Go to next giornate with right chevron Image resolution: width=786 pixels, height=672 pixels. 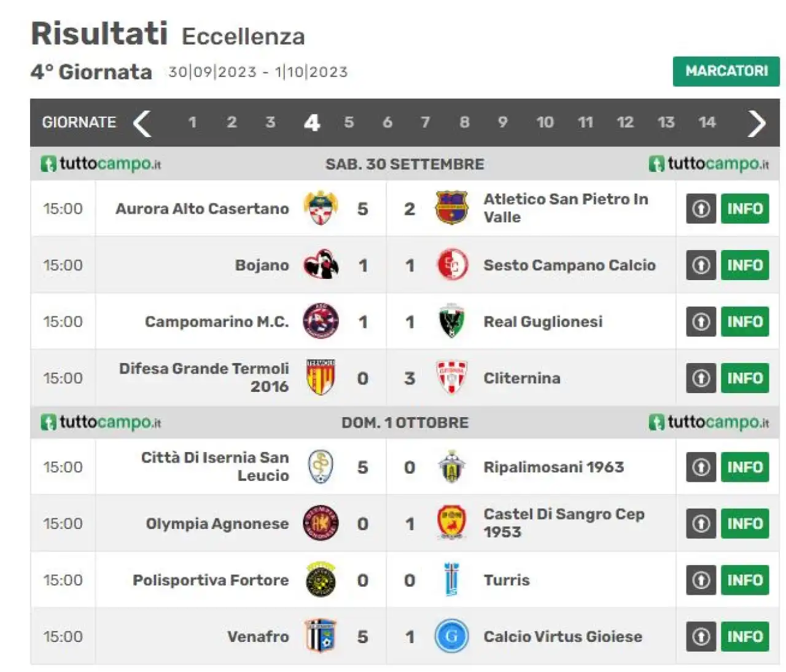tap(757, 123)
